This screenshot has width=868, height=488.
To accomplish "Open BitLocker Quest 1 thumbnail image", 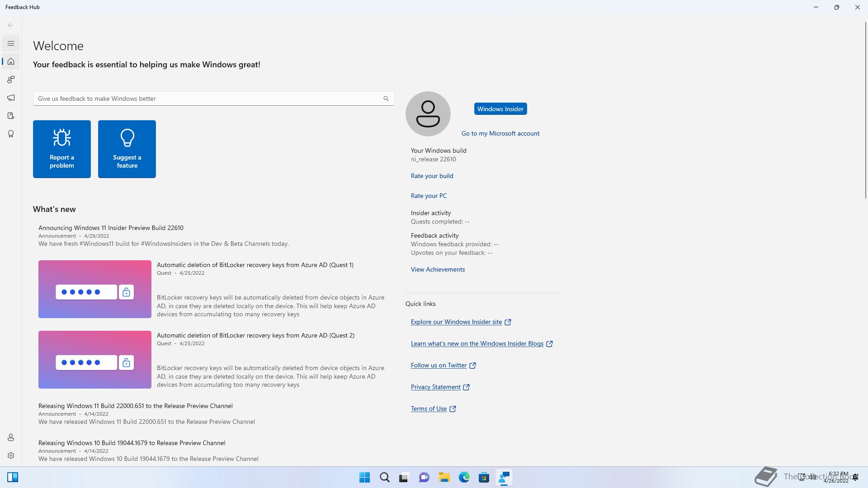I will [x=95, y=289].
